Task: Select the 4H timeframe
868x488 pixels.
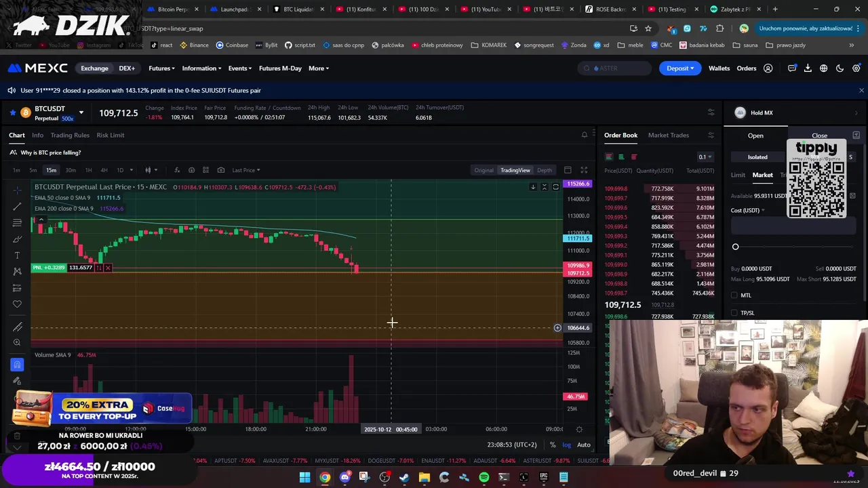Action: click(104, 170)
